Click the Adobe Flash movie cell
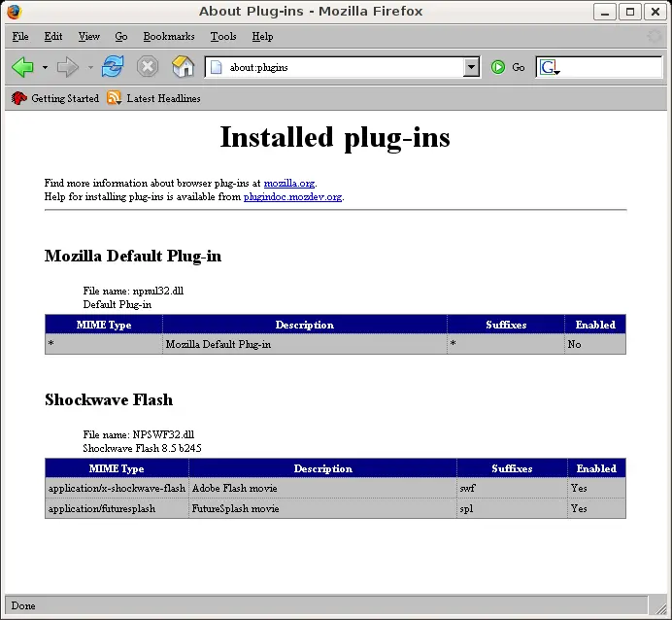 (322, 488)
